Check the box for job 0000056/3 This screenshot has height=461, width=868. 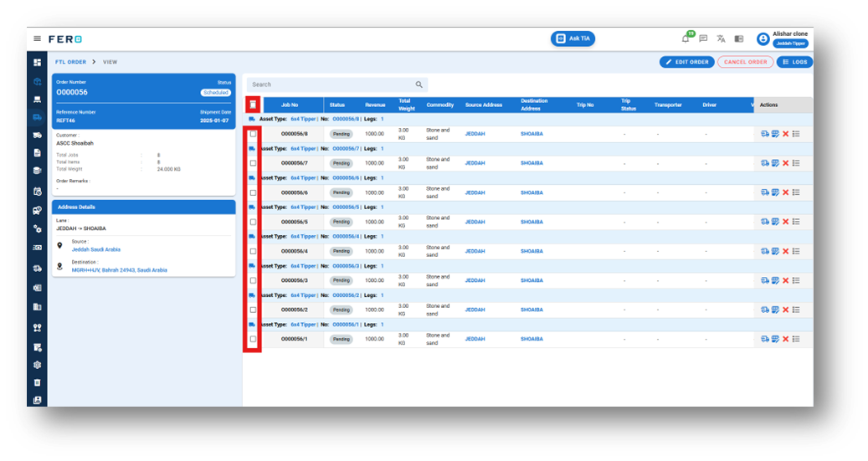(253, 280)
